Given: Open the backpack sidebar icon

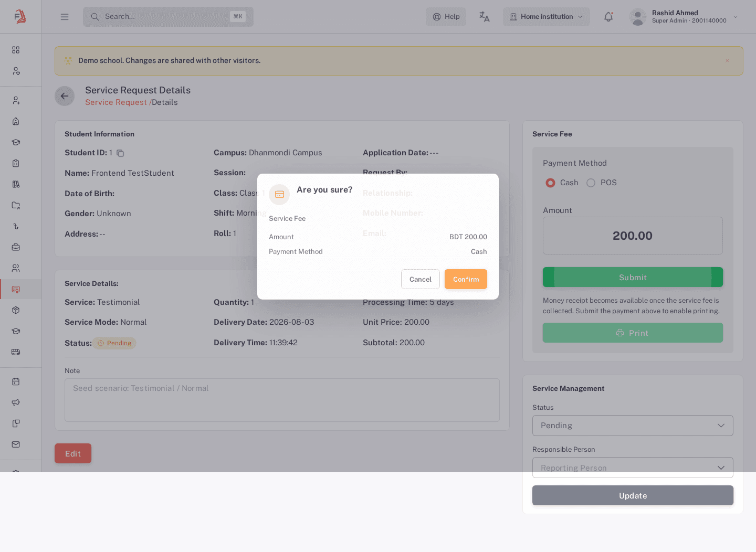Looking at the screenshot, I should (x=16, y=121).
